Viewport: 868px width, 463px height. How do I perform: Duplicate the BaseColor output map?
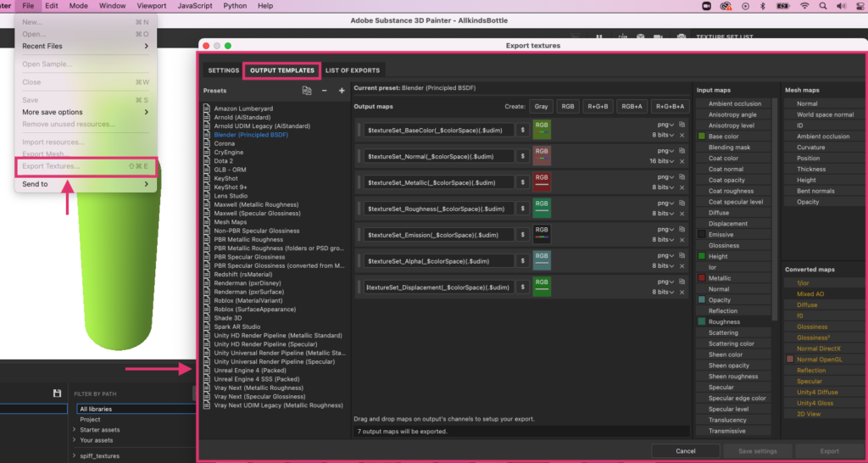682,125
